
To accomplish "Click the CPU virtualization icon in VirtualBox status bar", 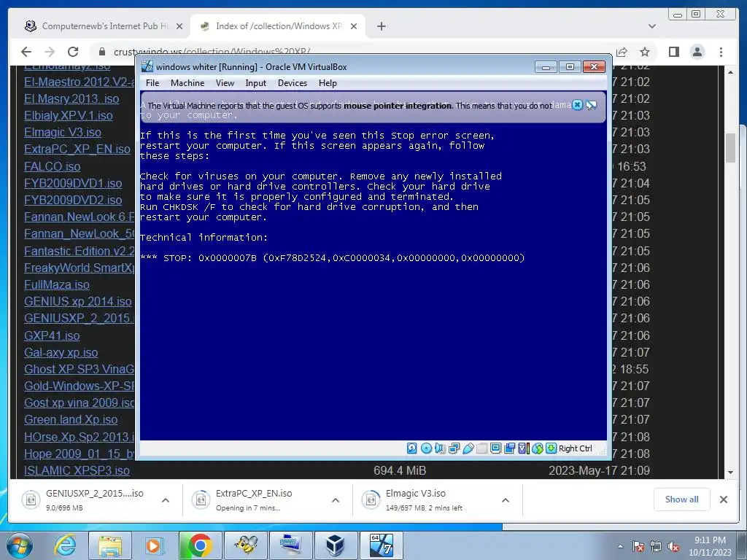I will click(524, 448).
